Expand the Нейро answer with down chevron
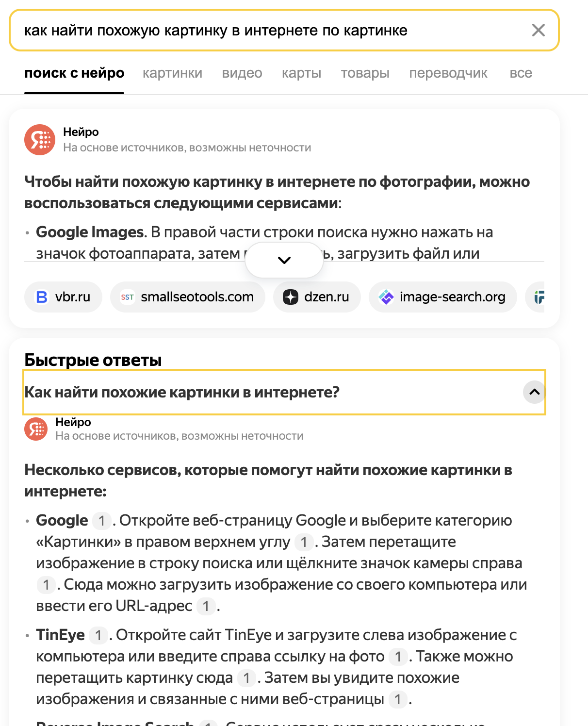The image size is (588, 726). click(284, 260)
